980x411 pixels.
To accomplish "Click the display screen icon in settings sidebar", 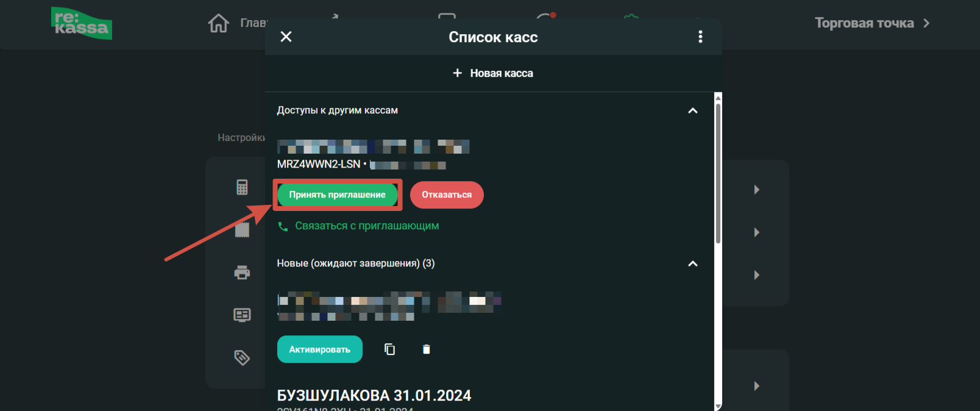I will click(242, 315).
